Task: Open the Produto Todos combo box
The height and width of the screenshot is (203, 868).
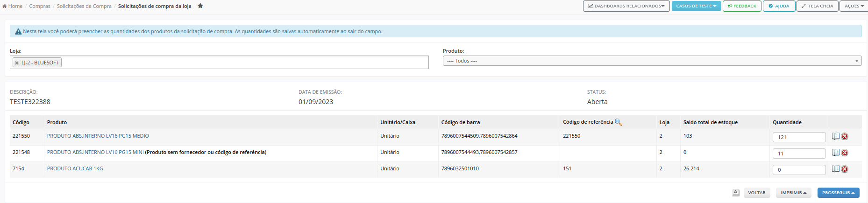Action: click(x=652, y=61)
